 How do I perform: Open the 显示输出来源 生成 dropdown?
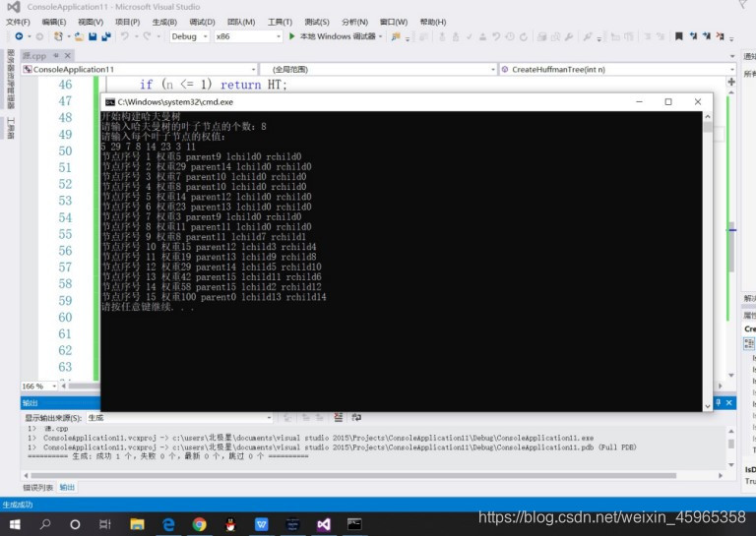(x=180, y=418)
